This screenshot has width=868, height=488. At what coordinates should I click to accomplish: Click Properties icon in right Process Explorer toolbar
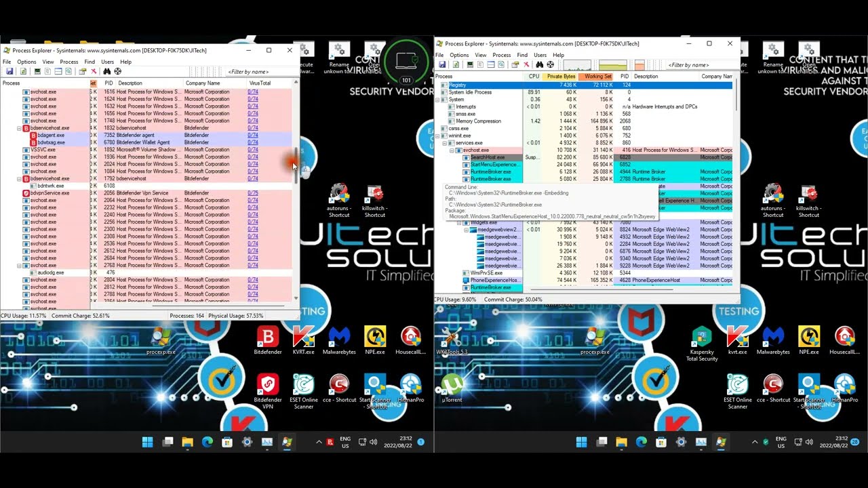point(515,64)
